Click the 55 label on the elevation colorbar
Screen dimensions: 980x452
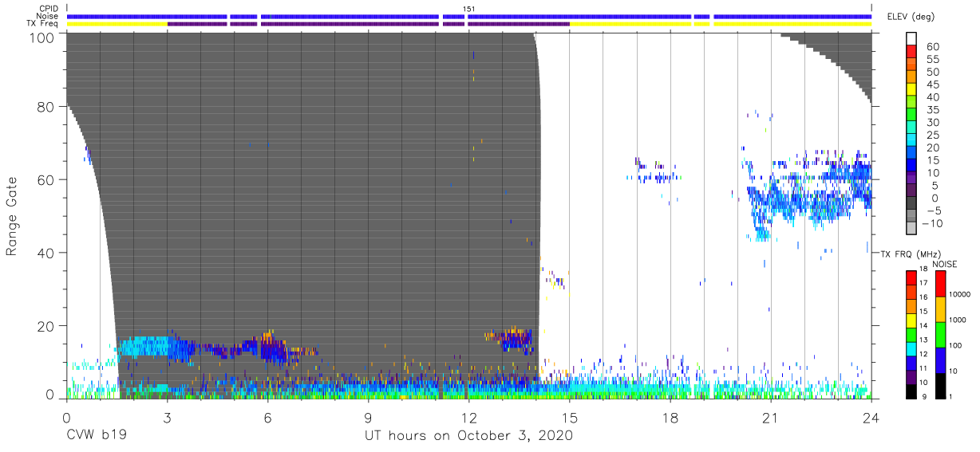(x=931, y=60)
